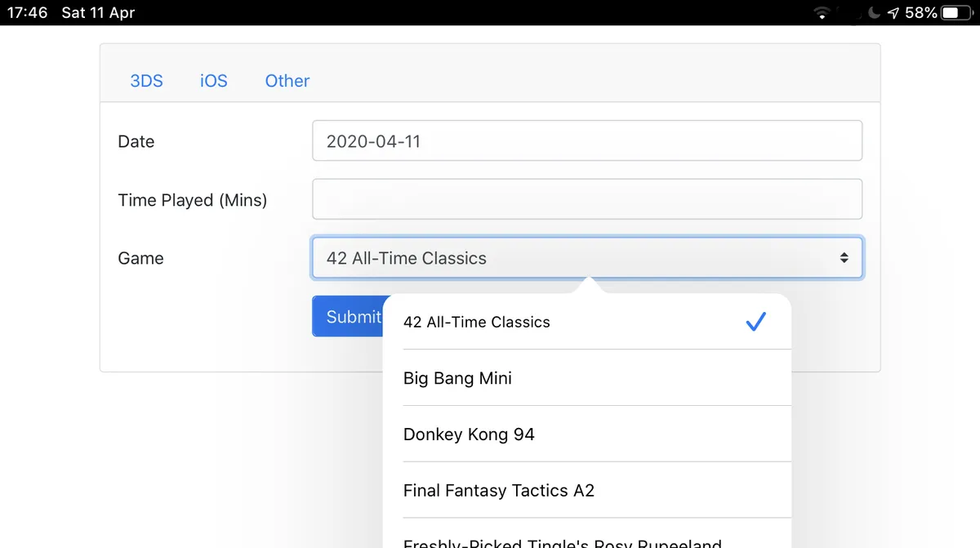The height and width of the screenshot is (548, 980).
Task: Select Big Bang Mini from the list
Action: coord(586,378)
